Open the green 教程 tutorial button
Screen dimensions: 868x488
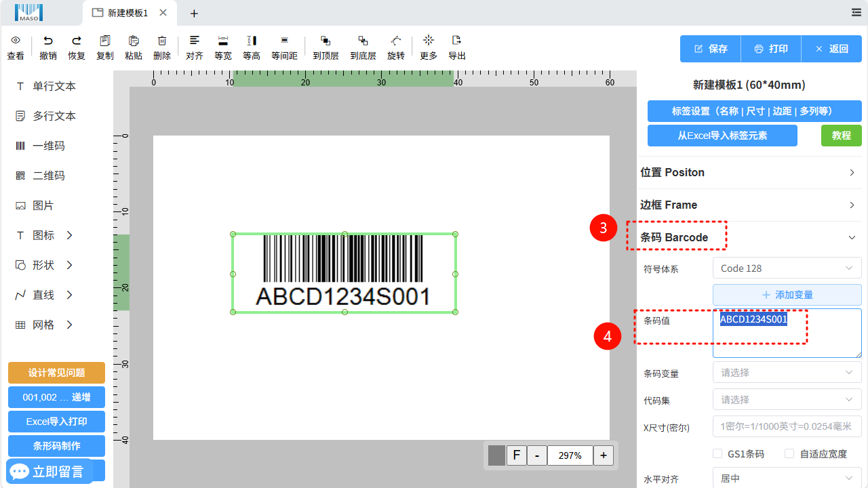click(842, 136)
